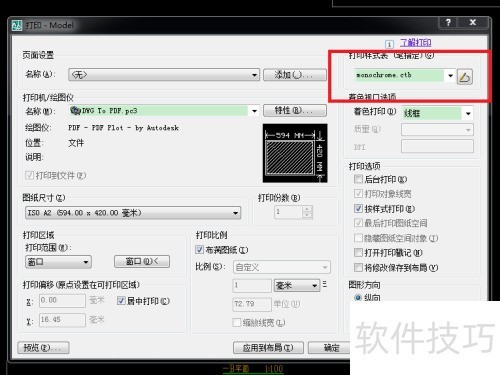Image resolution: width=500 pixels, height=375 pixels.
Task: Toggle the 按样式打印 checkbox
Action: [x=358, y=209]
